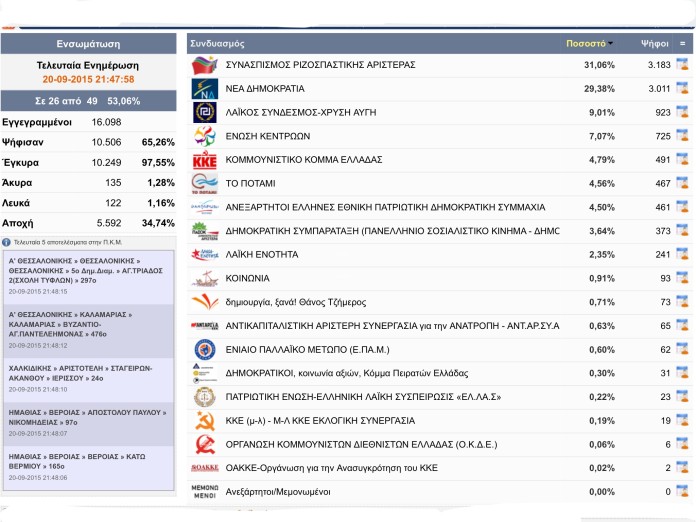The image size is (696, 522).
Task: Open result for Ημαθίας Κάτω Βερμίου 165ο
Action: 88,467
